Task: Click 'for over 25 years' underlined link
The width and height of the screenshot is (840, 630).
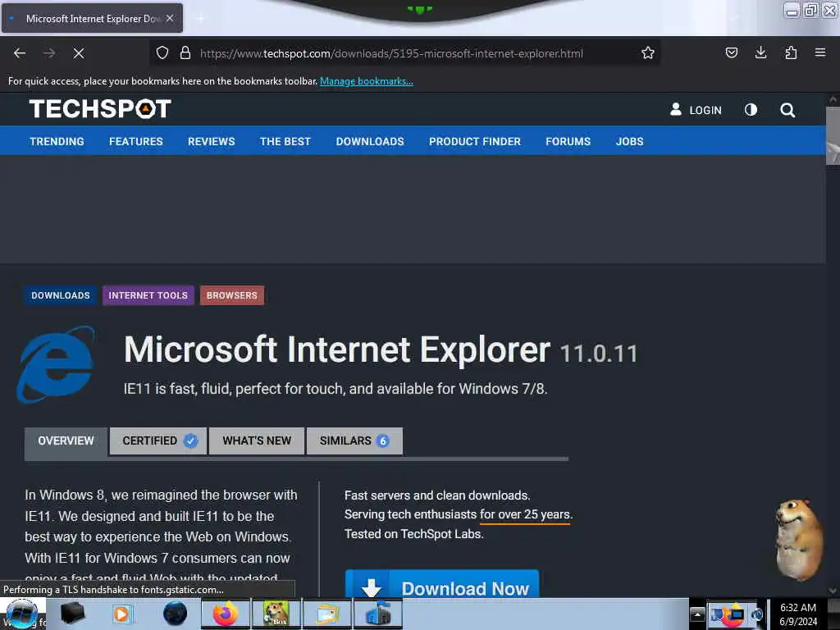Action: pos(525,514)
